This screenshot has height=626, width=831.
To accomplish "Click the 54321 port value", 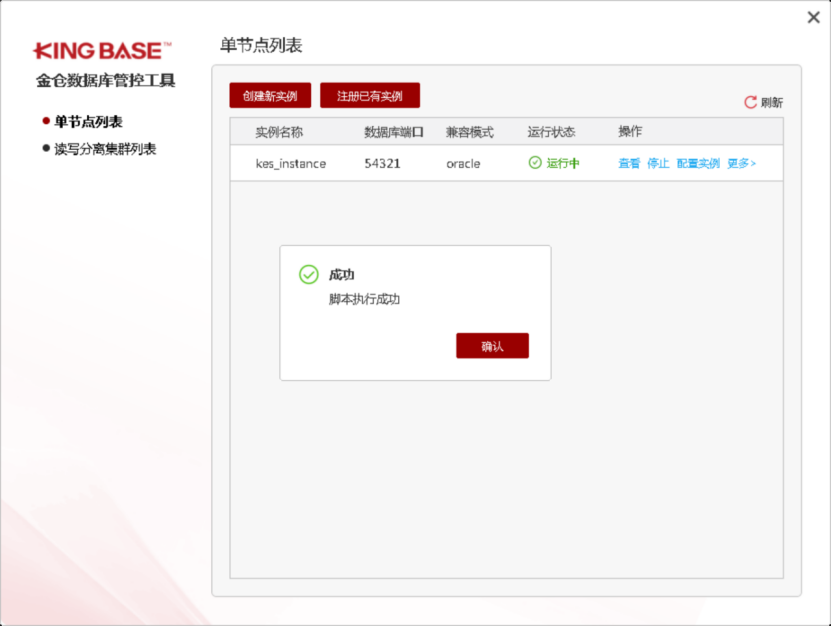I will [382, 163].
